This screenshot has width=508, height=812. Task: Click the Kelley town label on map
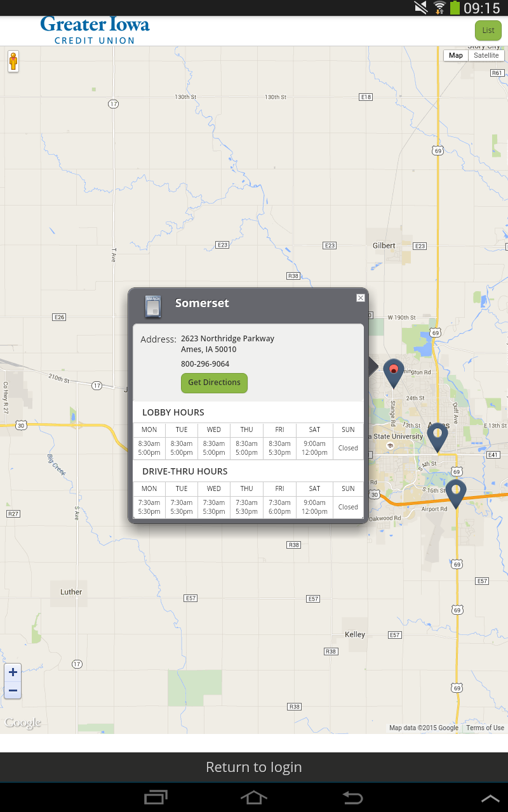[355, 634]
